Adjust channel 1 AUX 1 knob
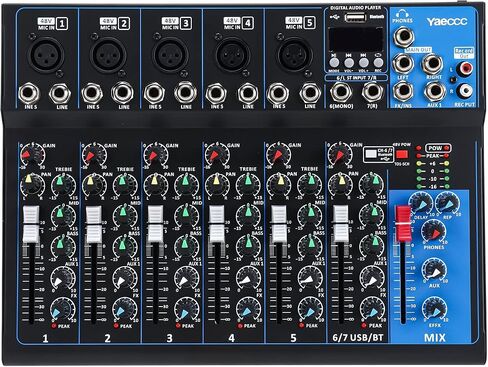The image size is (488, 367). (63, 278)
